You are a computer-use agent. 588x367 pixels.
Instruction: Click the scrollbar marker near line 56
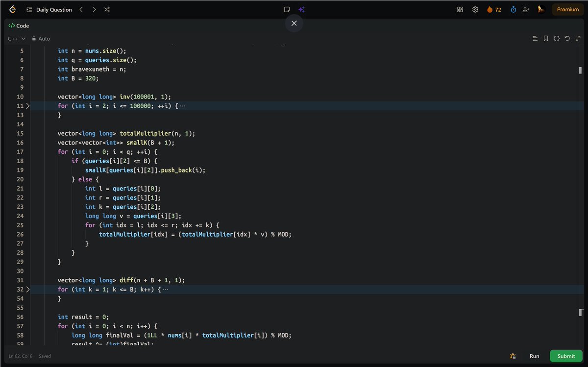(x=581, y=312)
